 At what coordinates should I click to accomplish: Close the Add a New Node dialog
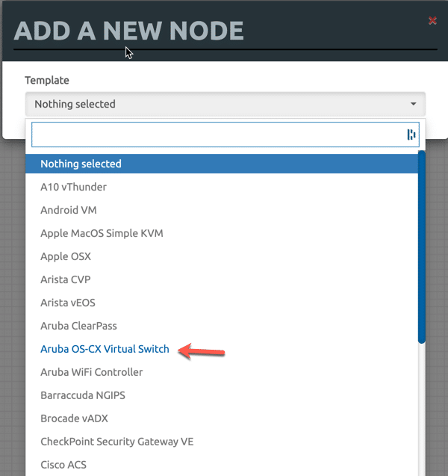point(432,21)
